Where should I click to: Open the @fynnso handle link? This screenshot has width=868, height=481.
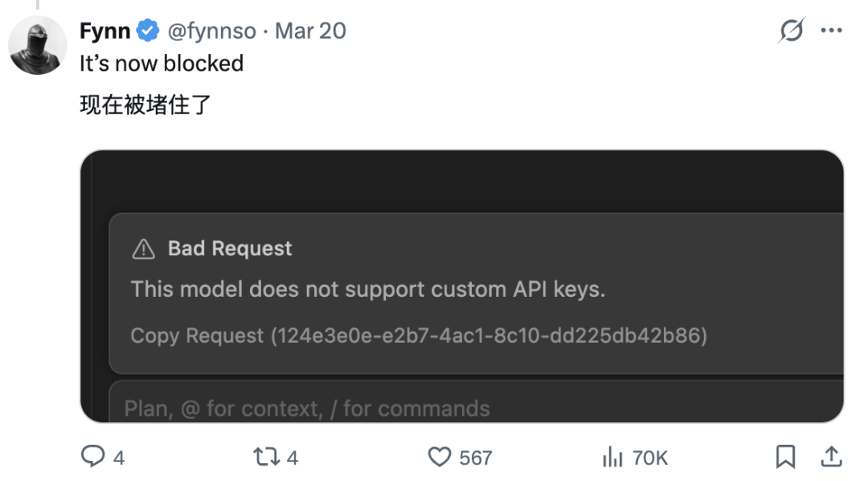tap(211, 31)
